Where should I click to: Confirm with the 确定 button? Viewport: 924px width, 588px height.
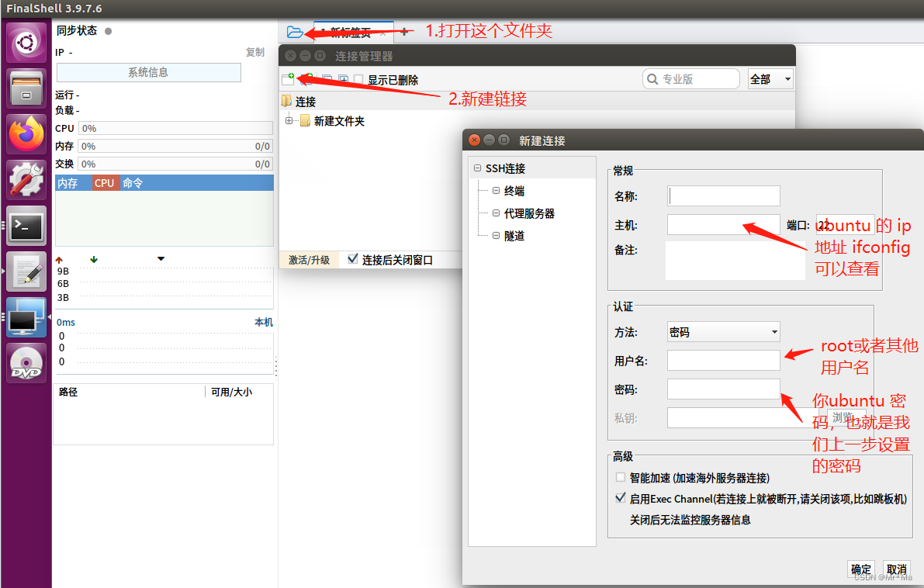pos(860,569)
